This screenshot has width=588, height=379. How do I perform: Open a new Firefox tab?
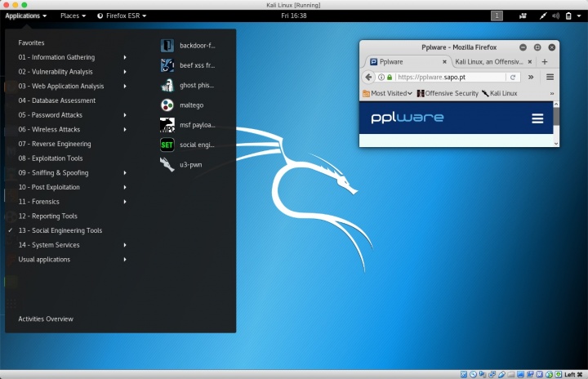[x=545, y=61]
